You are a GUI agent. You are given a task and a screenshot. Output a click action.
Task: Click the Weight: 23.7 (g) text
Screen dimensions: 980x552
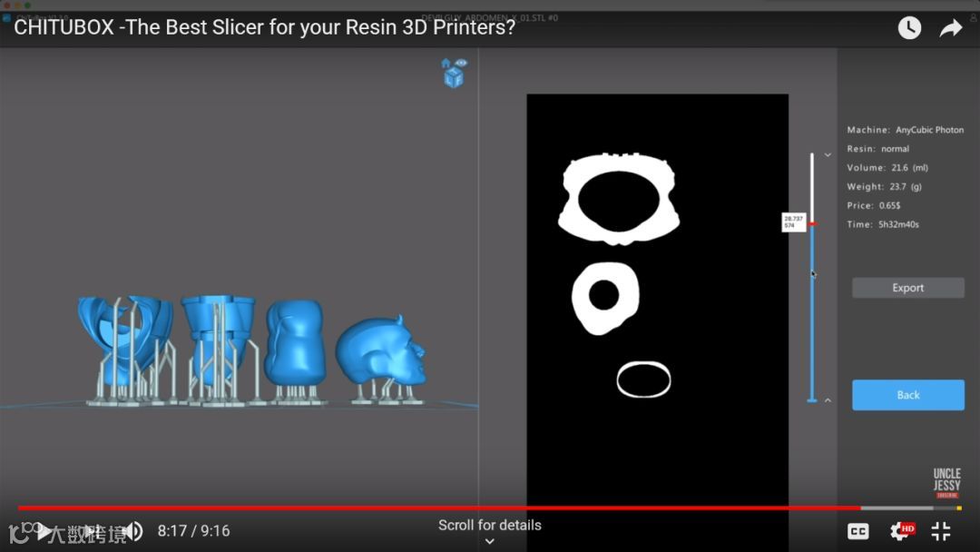pos(884,186)
